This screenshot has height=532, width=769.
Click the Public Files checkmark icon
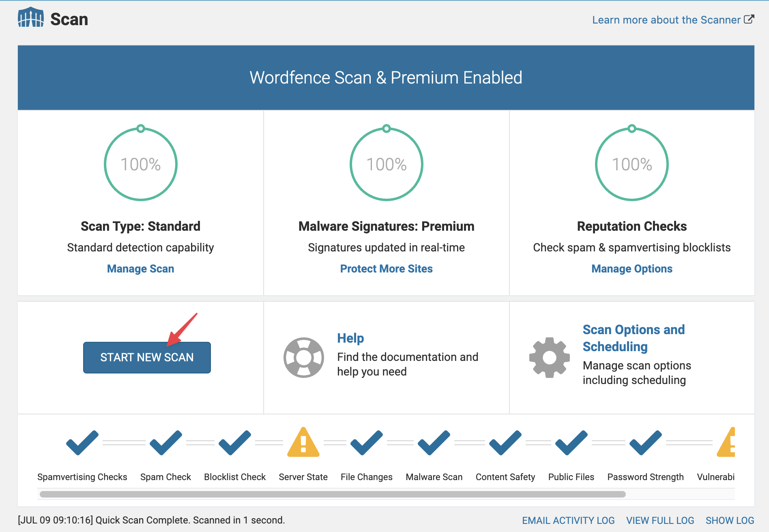[x=571, y=442]
